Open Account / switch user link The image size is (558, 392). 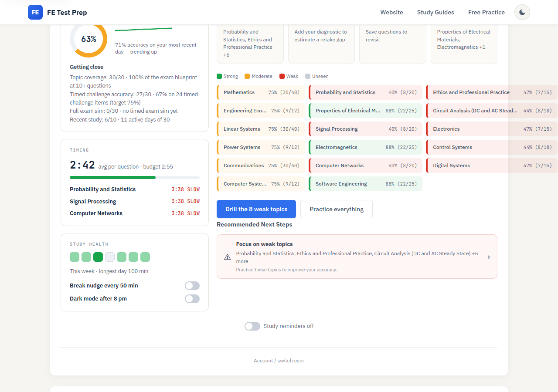279,361
